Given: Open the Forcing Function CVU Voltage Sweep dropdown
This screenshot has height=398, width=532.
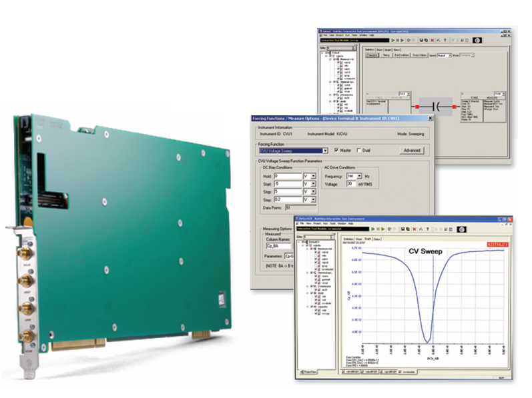Looking at the screenshot, I should (x=325, y=151).
